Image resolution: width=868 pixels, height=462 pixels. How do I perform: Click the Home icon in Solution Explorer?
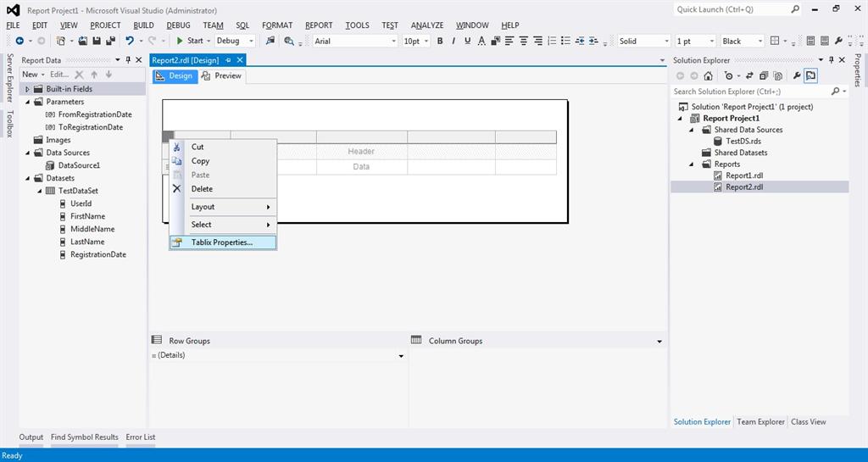click(708, 75)
